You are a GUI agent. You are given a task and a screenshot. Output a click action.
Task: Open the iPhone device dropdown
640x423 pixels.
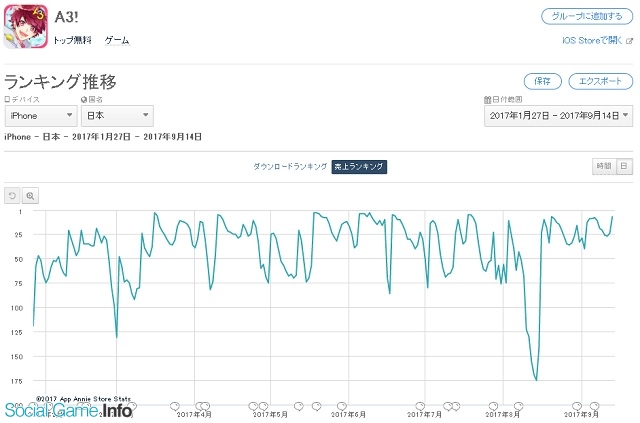point(38,116)
